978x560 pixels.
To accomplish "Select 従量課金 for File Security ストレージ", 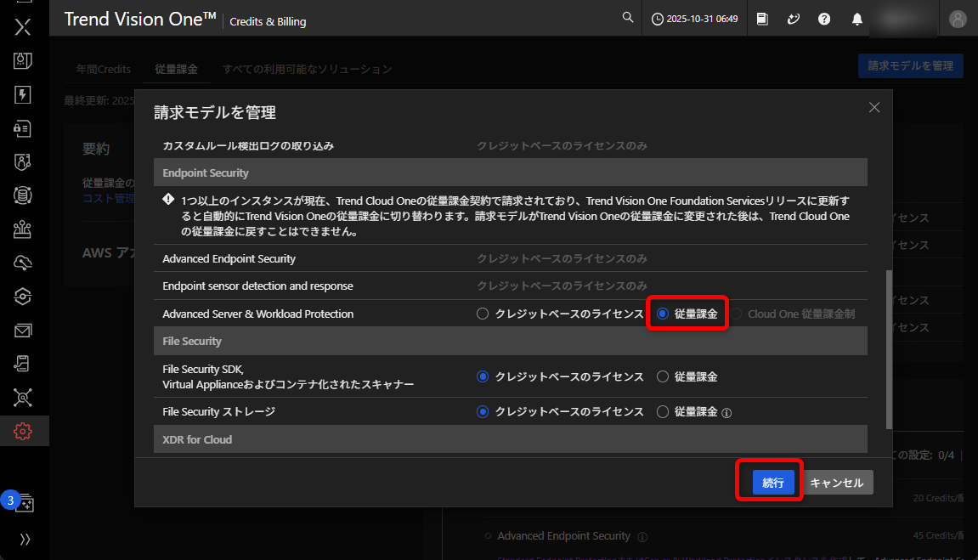I will (663, 411).
